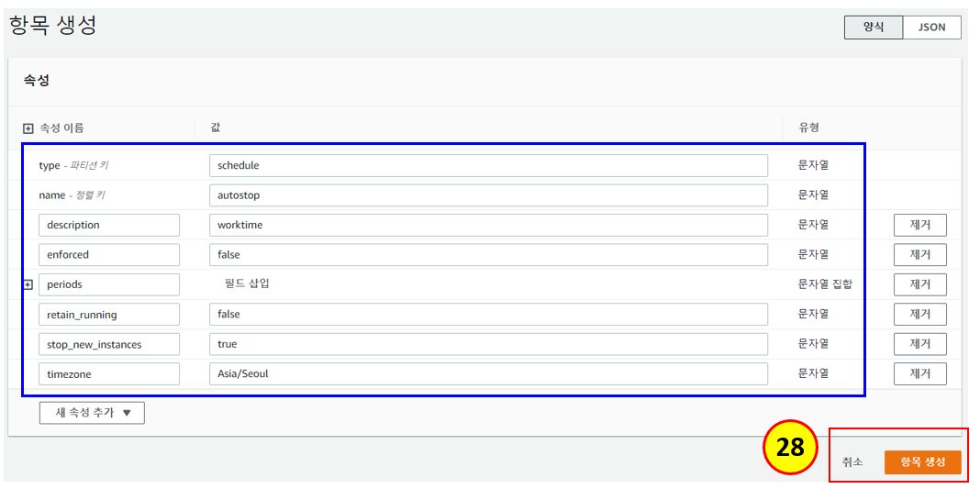
Task: Edit the stop_new_instances attribute name field
Action: pos(109,344)
